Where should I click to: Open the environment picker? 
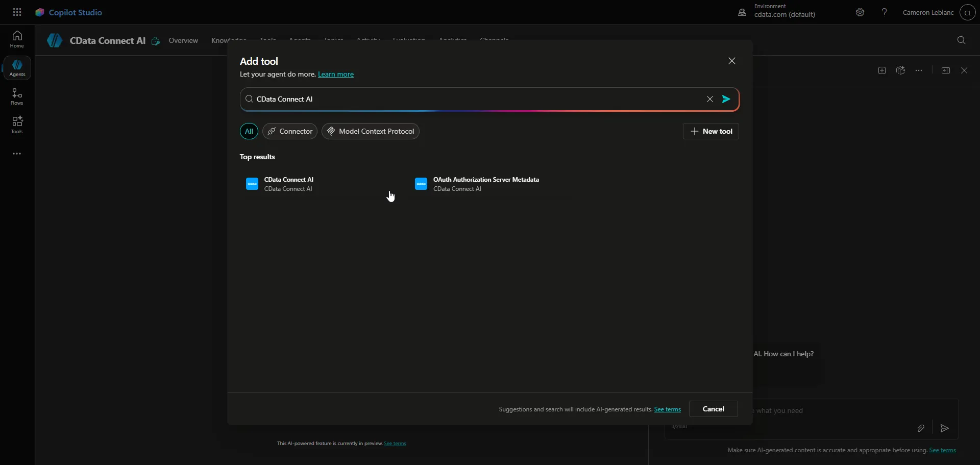(x=777, y=12)
